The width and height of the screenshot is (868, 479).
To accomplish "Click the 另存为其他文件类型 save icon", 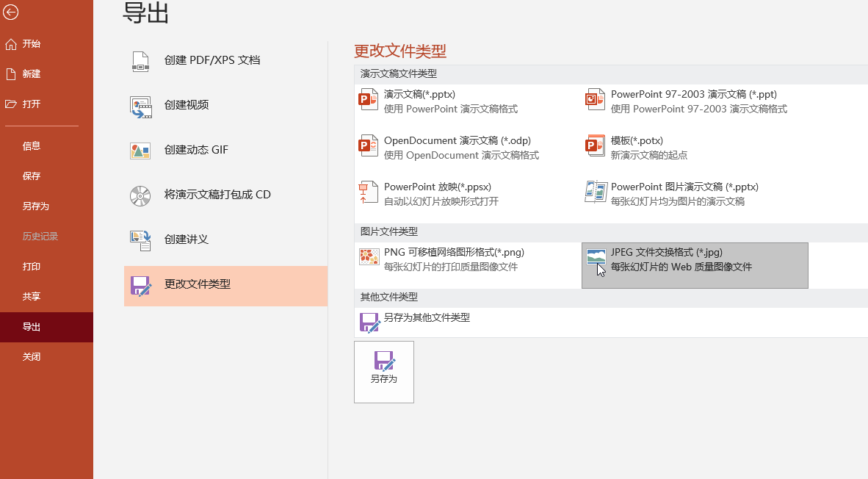I will pos(370,323).
